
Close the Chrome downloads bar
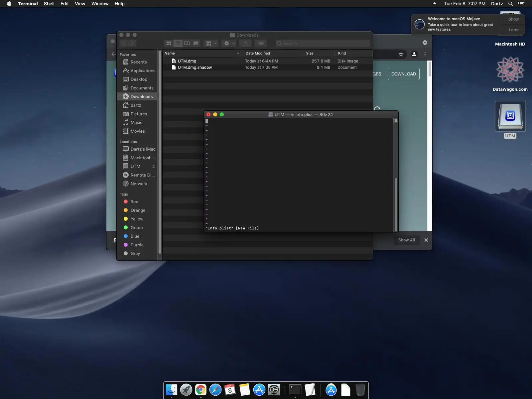point(426,240)
